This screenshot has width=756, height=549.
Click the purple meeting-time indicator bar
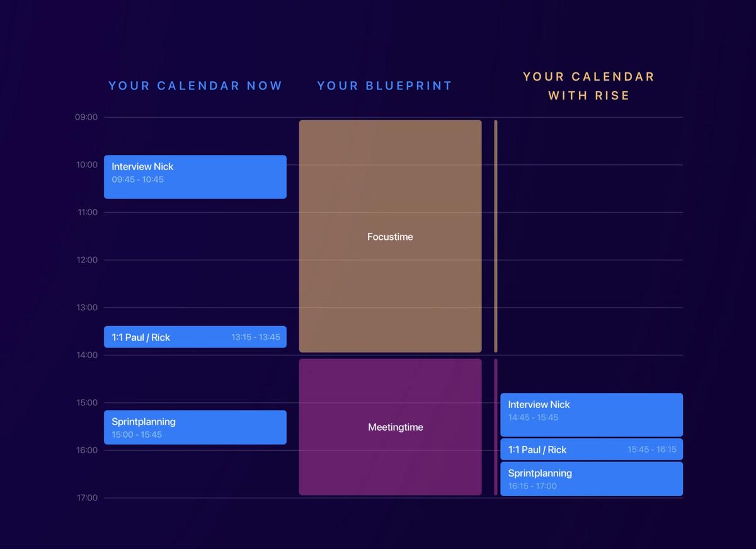pos(496,427)
